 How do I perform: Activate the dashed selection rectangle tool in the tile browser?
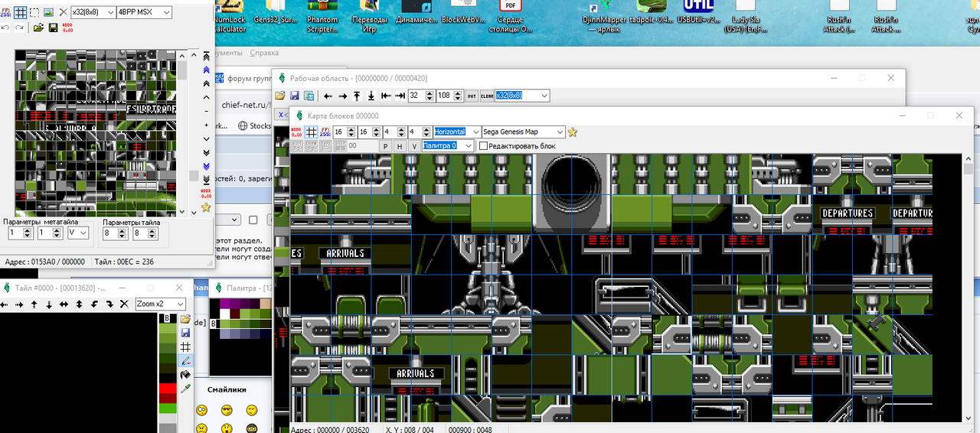pos(34,12)
